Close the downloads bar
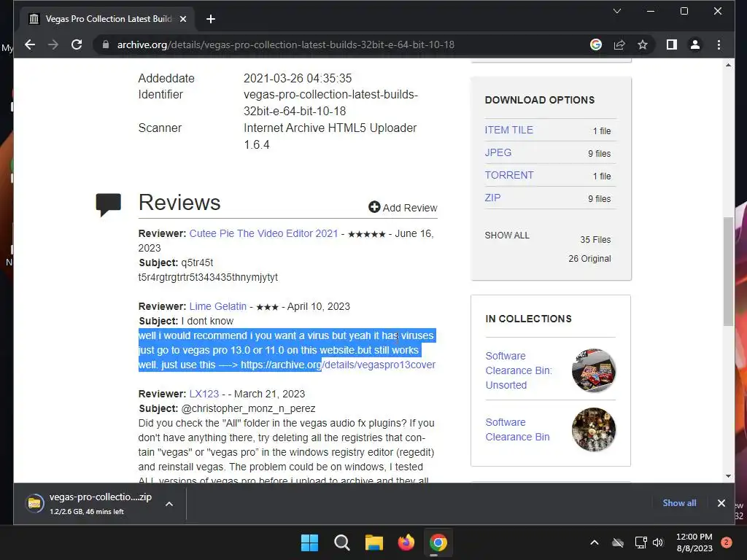 [x=721, y=503]
